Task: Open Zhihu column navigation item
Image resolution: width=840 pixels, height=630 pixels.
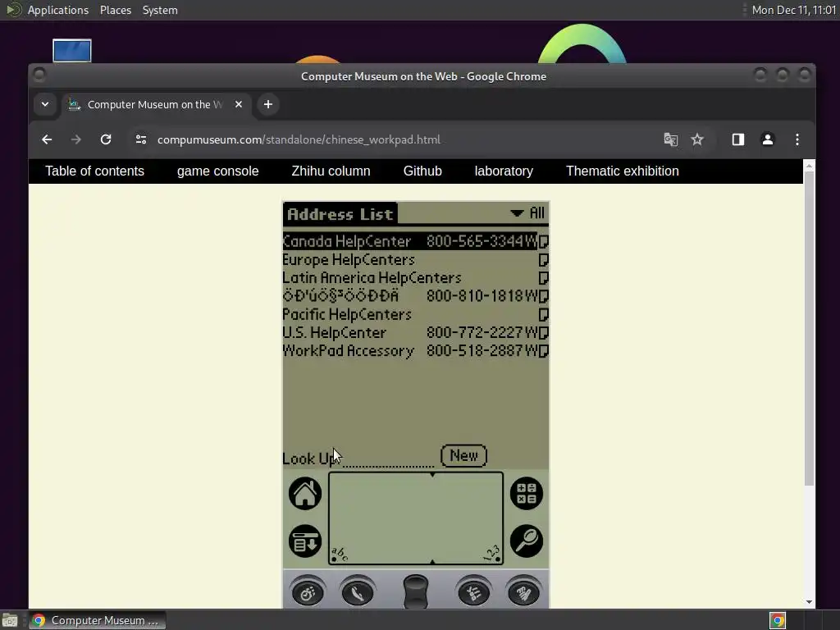Action: click(x=331, y=171)
